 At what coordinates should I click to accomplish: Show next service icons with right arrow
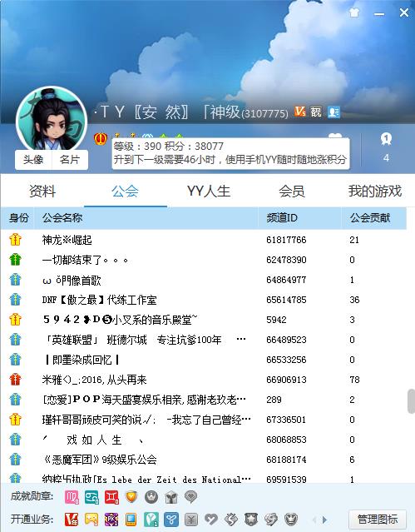tap(325, 520)
